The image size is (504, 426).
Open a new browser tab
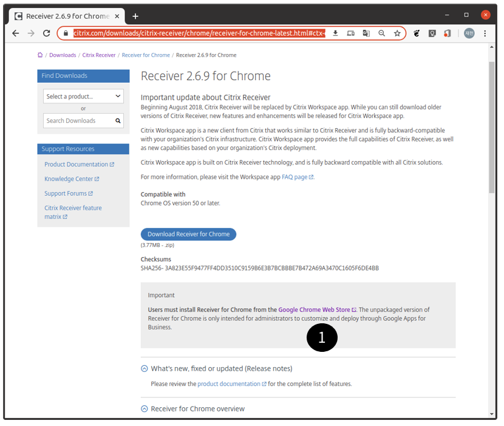point(135,16)
